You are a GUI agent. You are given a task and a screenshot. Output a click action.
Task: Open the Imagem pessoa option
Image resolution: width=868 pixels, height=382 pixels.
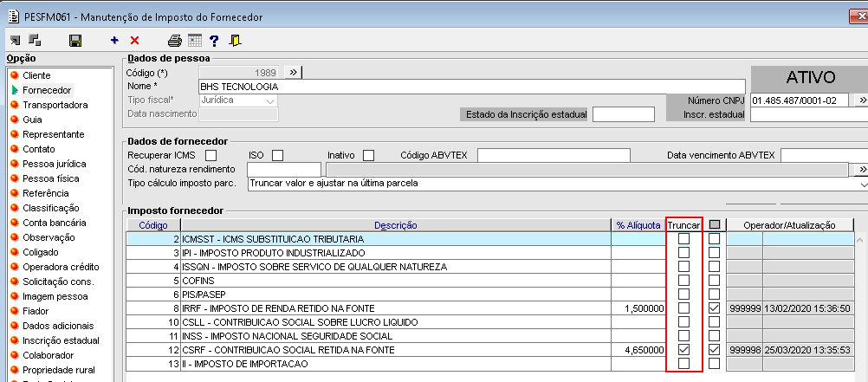pos(55,296)
